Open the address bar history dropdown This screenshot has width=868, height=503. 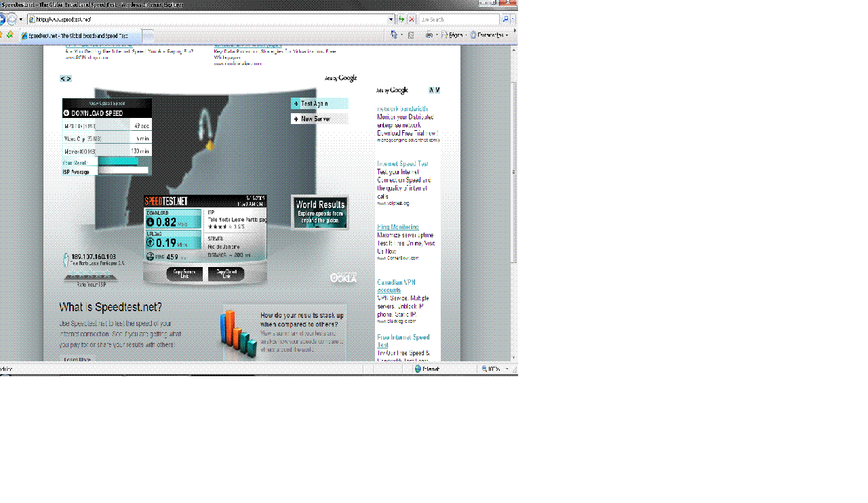coord(391,20)
